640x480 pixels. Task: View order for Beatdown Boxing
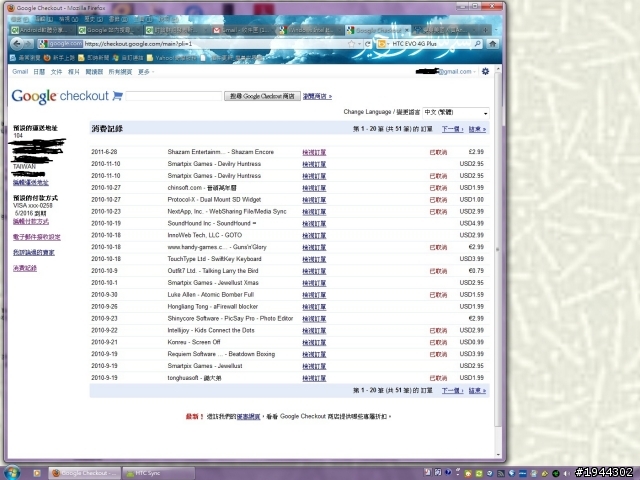314,354
